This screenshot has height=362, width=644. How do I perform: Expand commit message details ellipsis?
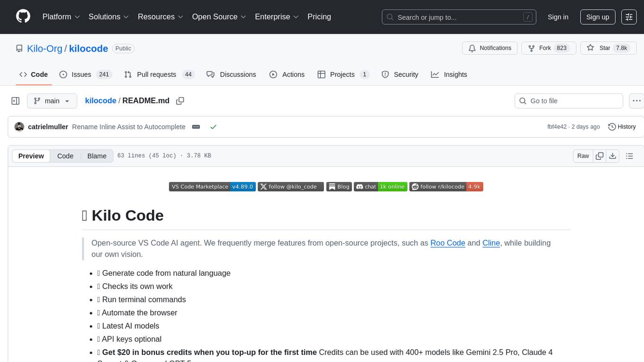[196, 127]
